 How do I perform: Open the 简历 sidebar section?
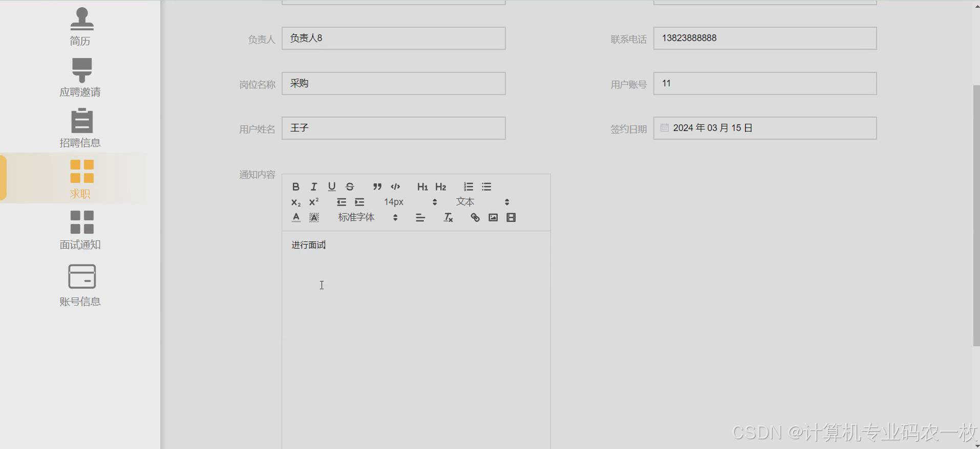[81, 27]
